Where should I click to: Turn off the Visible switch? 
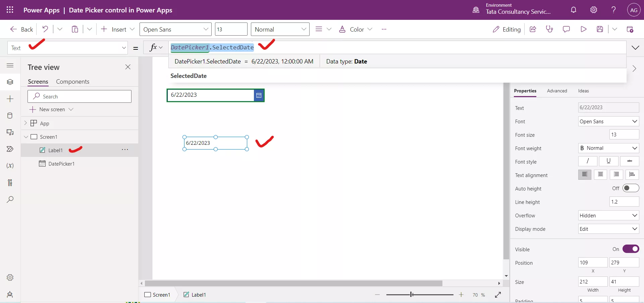coord(630,249)
